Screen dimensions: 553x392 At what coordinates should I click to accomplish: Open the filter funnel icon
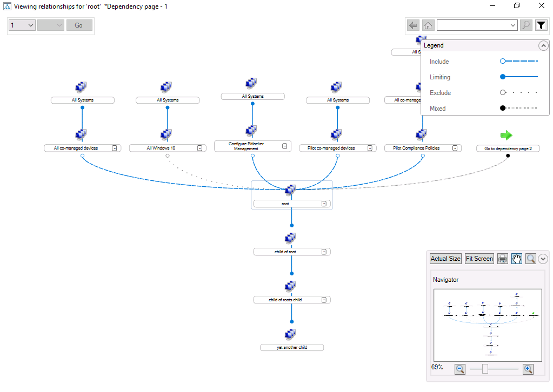click(x=541, y=25)
